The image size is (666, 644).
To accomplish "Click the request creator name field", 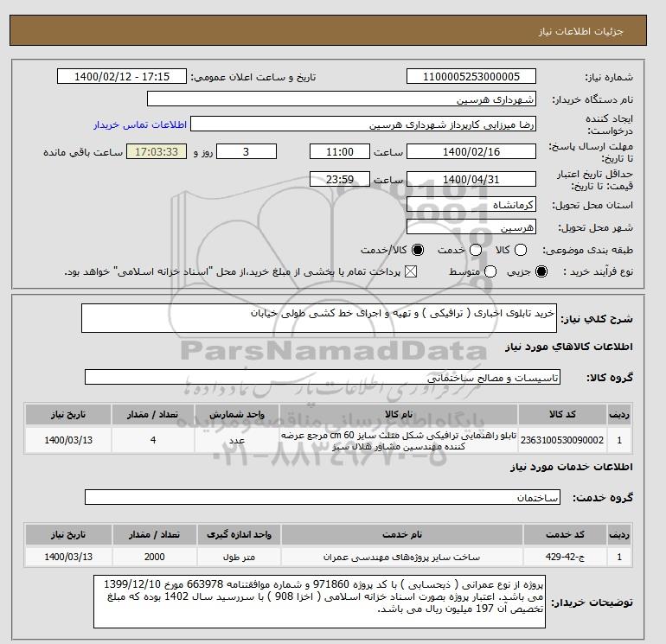I will pyautogui.click(x=363, y=124).
